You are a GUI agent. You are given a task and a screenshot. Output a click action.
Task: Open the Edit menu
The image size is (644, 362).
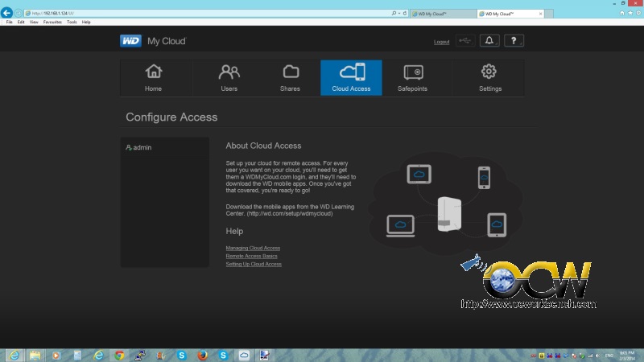coord(21,23)
